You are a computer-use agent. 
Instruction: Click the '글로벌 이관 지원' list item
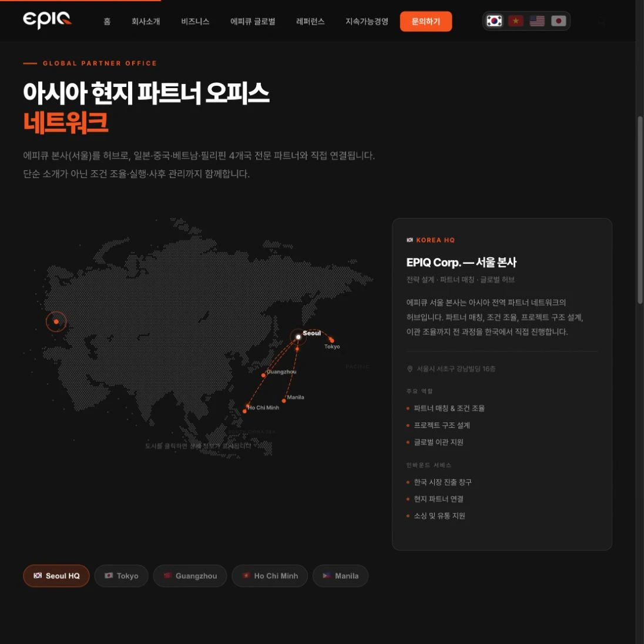coord(439,442)
